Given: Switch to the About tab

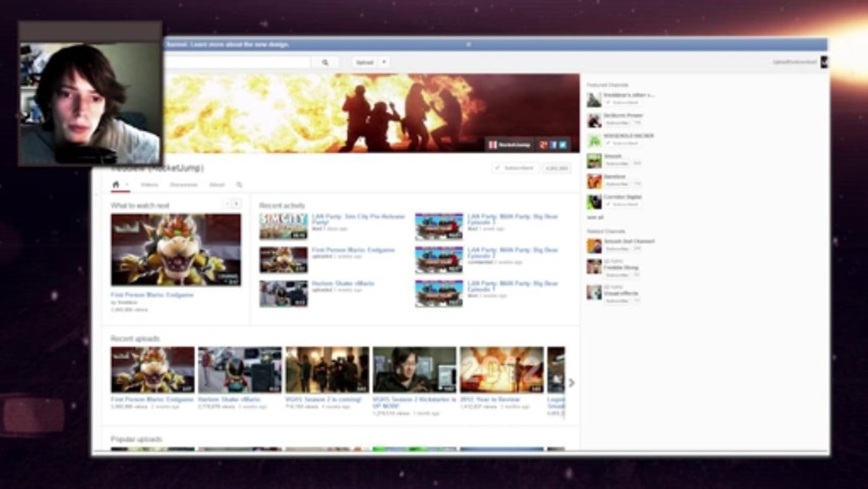Looking at the screenshot, I should point(216,185).
